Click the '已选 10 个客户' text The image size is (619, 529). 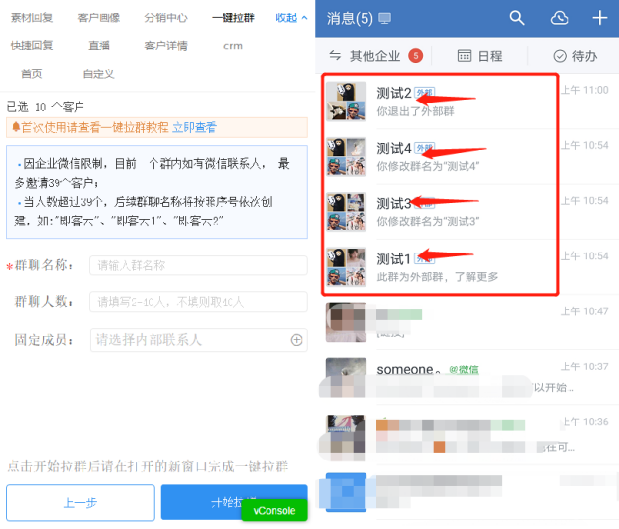coord(45,107)
